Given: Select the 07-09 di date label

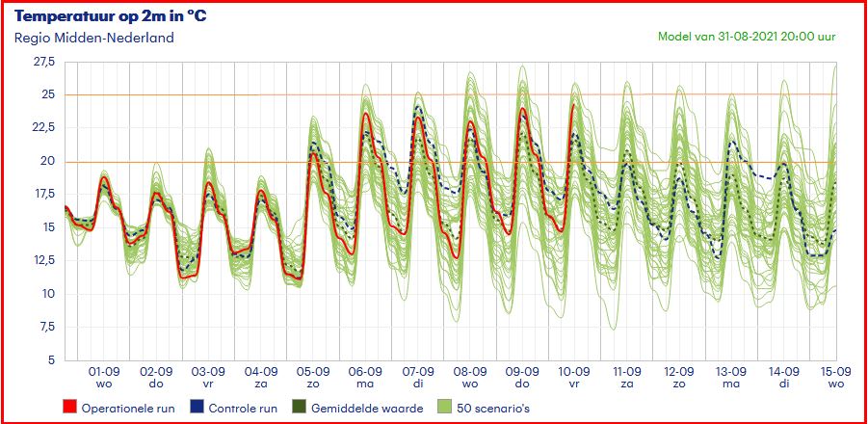Looking at the screenshot, I should pyautogui.click(x=418, y=377).
